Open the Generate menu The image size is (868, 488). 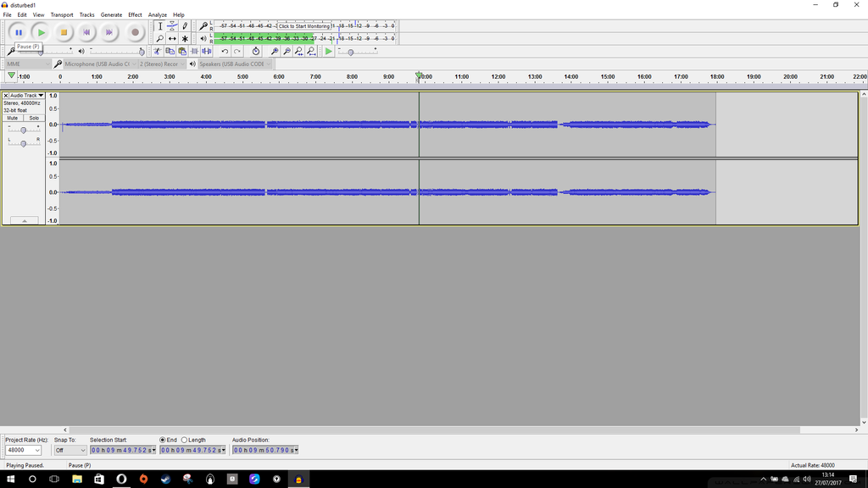pos(111,14)
